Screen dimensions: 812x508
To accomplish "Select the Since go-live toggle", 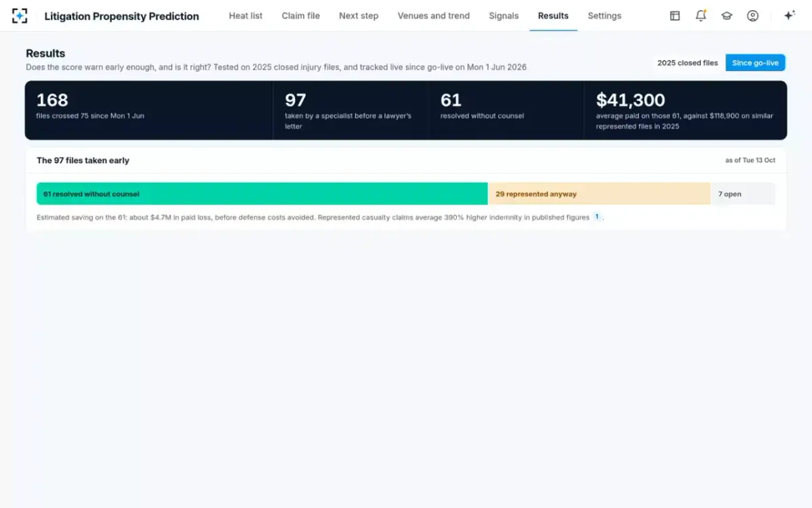I will 755,63.
